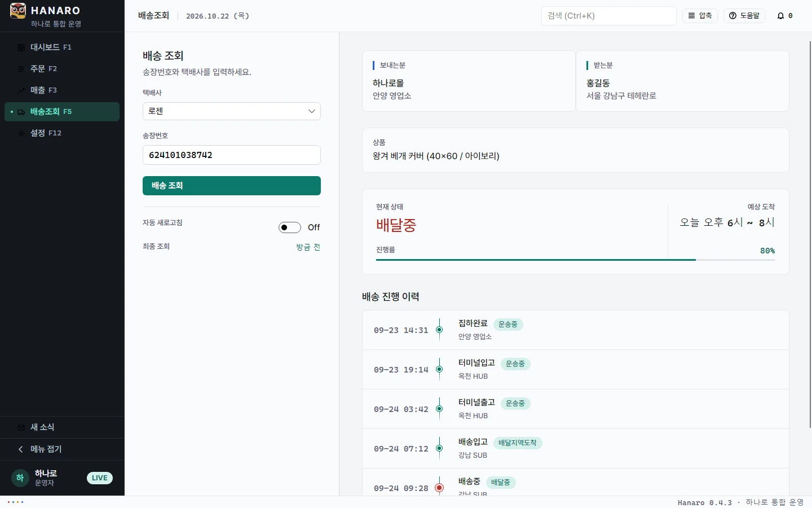Open 새 소식 in sidebar
Viewport: 812px width, 508px height.
(62, 427)
